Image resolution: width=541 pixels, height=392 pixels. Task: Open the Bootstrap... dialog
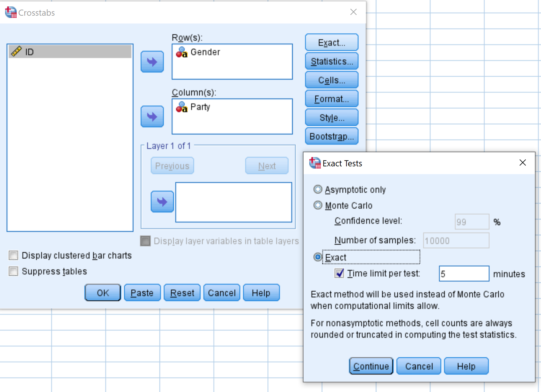[332, 136]
